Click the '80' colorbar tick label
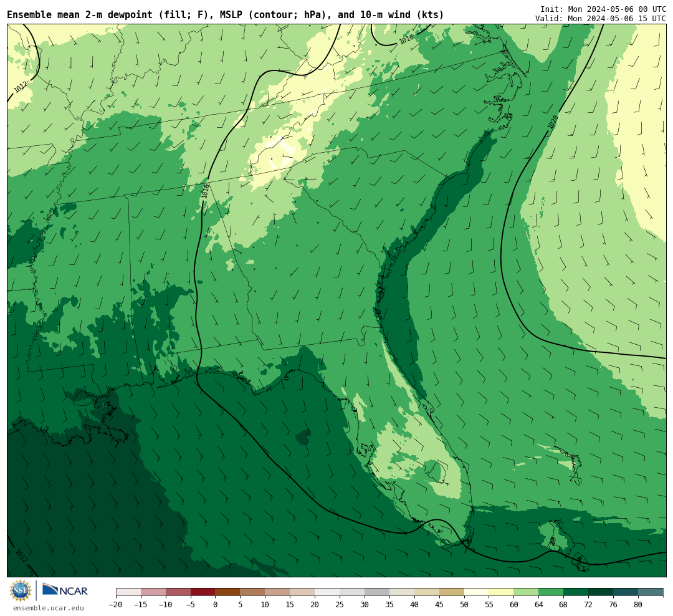Image resolution: width=673 pixels, height=616 pixels. pos(638,605)
